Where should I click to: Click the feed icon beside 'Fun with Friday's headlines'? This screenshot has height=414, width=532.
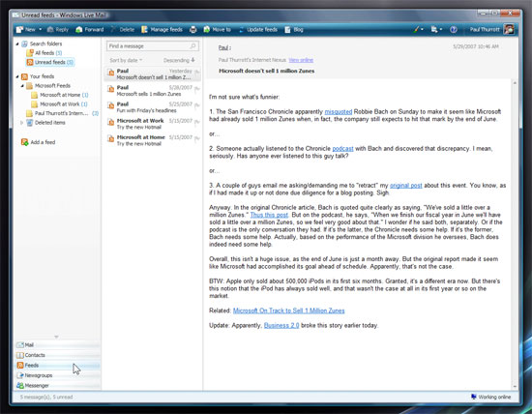(x=110, y=105)
